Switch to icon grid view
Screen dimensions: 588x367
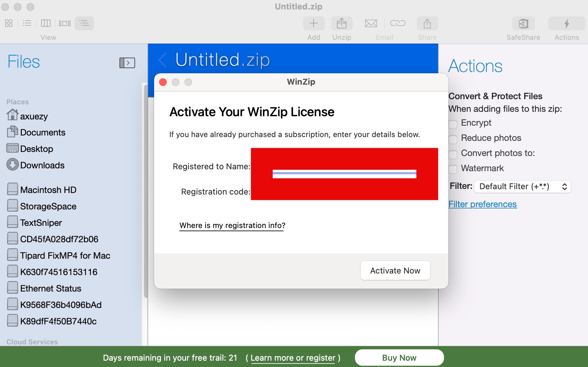pyautogui.click(x=9, y=23)
